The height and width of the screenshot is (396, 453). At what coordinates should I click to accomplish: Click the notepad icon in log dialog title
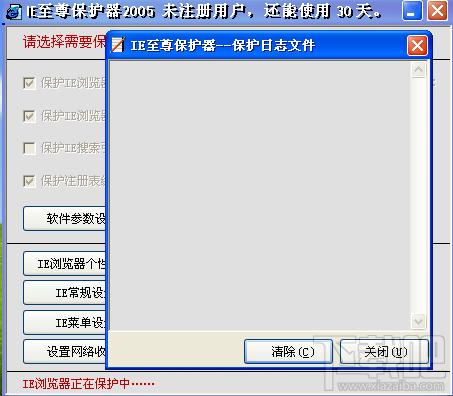coord(117,45)
